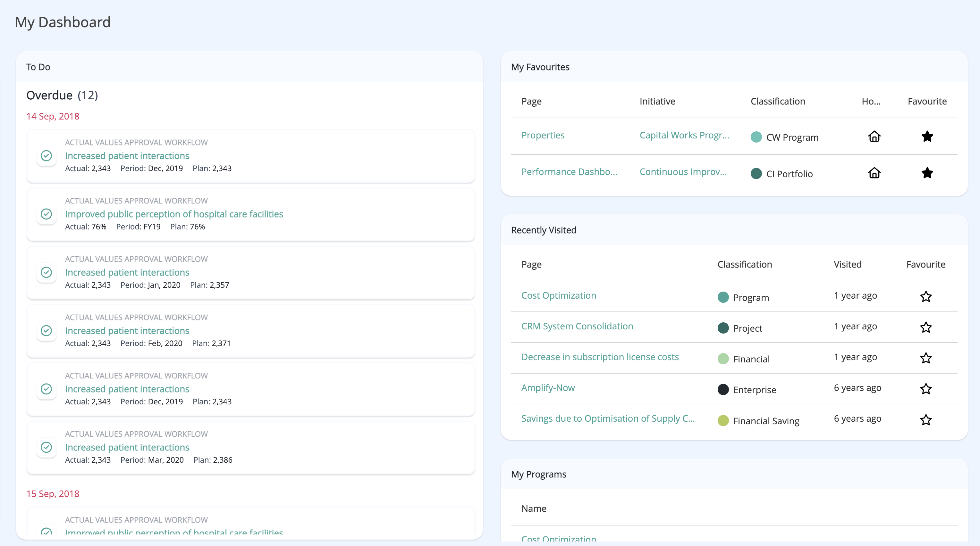Click the Name header in My Programs

click(x=534, y=509)
